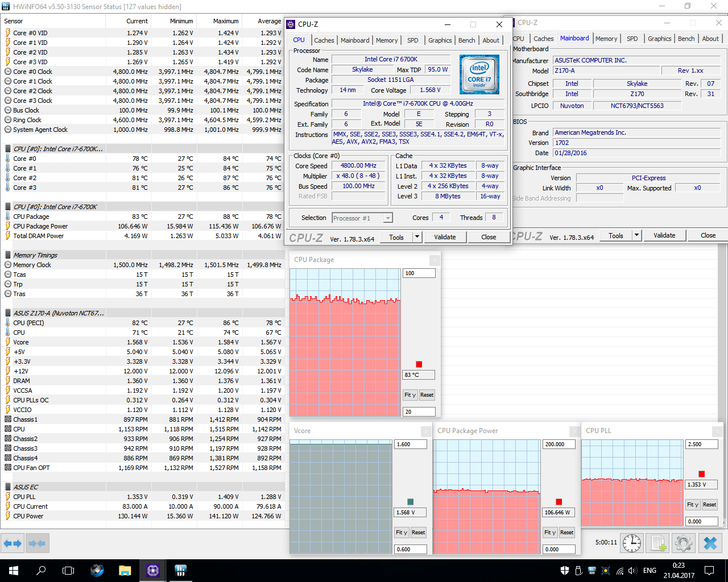
Task: Click Reset in the CPU Package graph
Action: click(427, 395)
